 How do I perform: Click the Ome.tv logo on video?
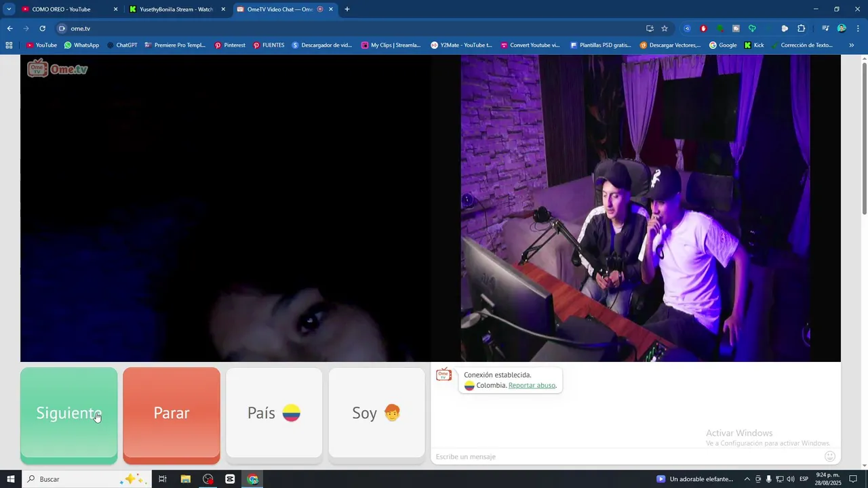58,68
